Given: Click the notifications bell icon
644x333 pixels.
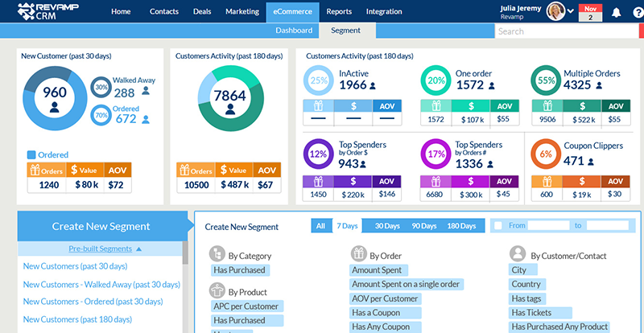Looking at the screenshot, I should coord(617,12).
